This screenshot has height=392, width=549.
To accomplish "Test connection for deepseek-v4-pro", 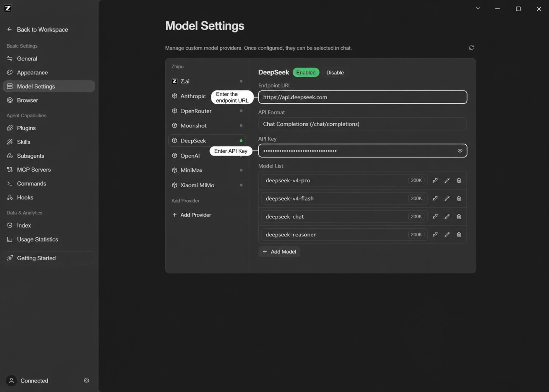I will (435, 180).
